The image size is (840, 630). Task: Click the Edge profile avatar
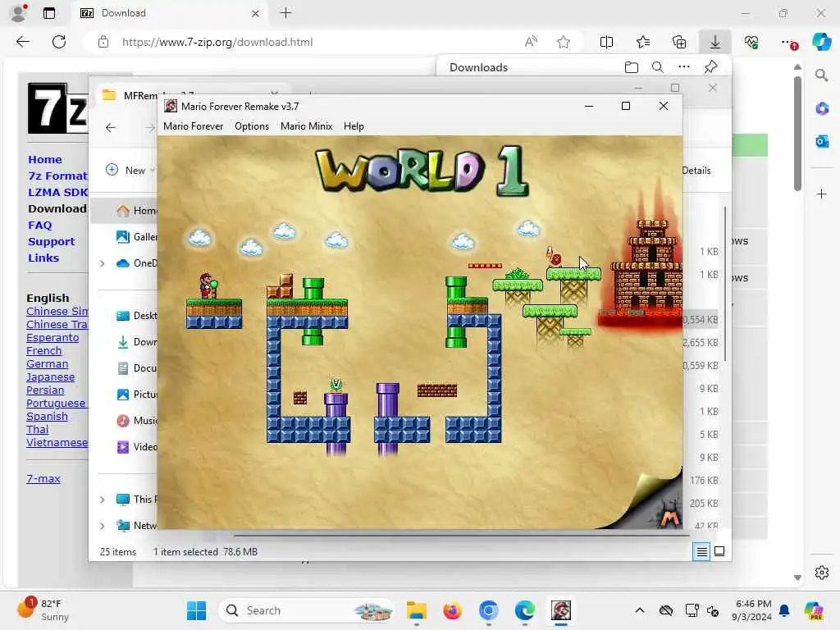point(19,13)
